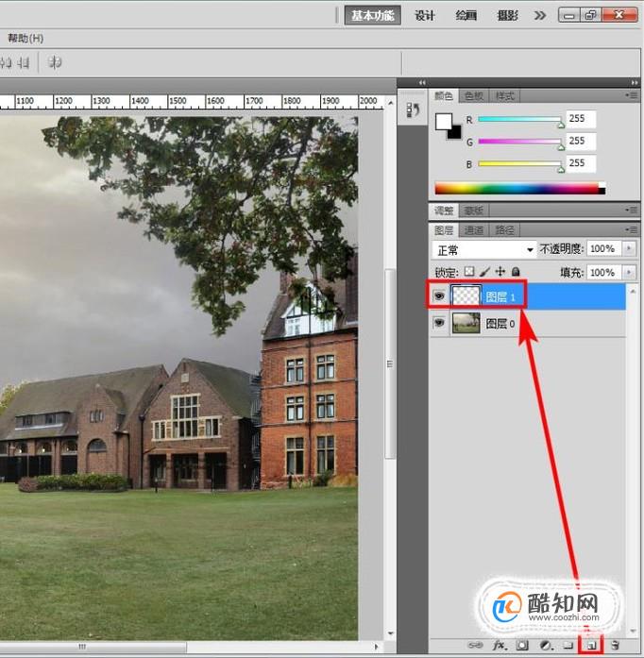Enable lock all padlock icon
This screenshot has height=658, width=644.
click(x=516, y=272)
